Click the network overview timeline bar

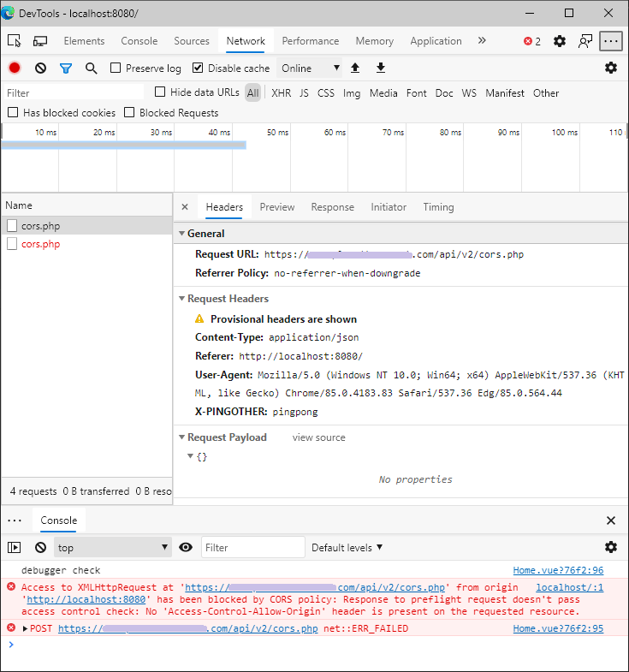click(x=123, y=146)
